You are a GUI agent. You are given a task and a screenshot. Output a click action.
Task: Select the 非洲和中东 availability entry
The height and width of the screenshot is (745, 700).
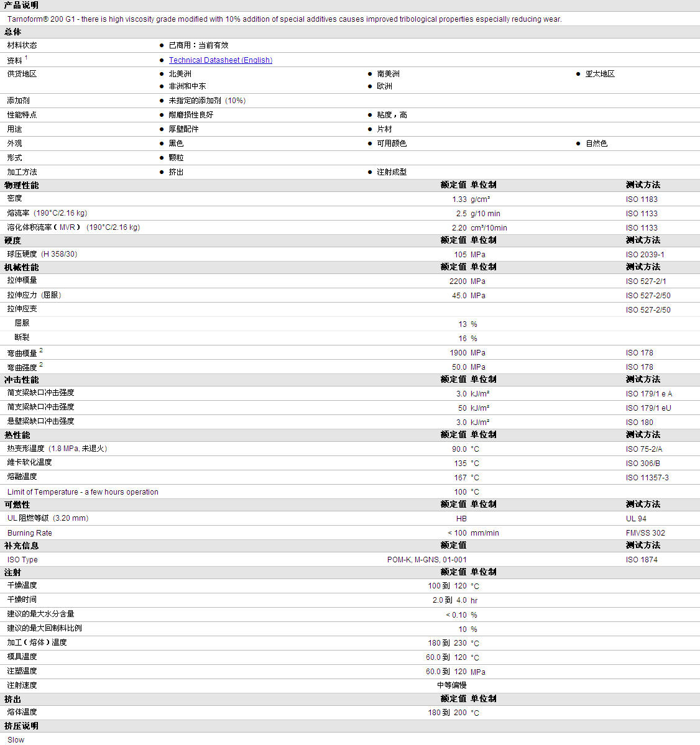click(x=187, y=86)
